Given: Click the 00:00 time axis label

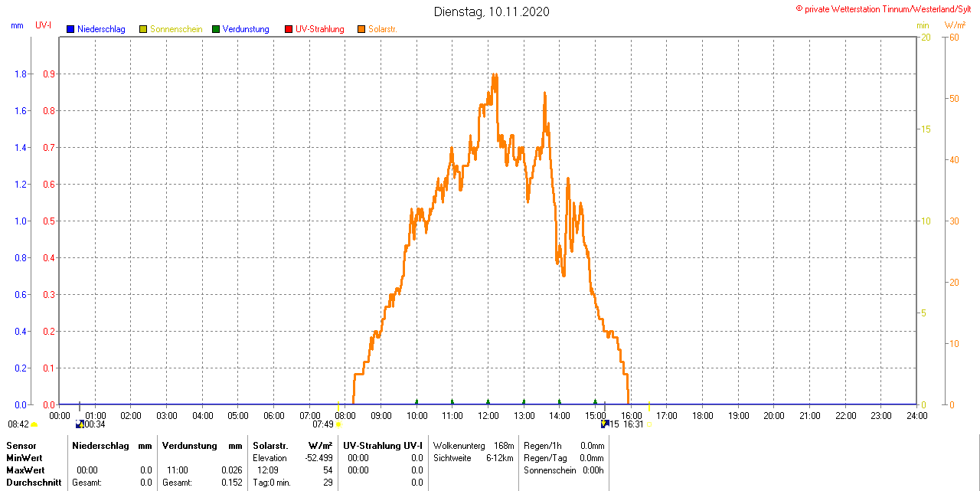Looking at the screenshot, I should (x=60, y=416).
